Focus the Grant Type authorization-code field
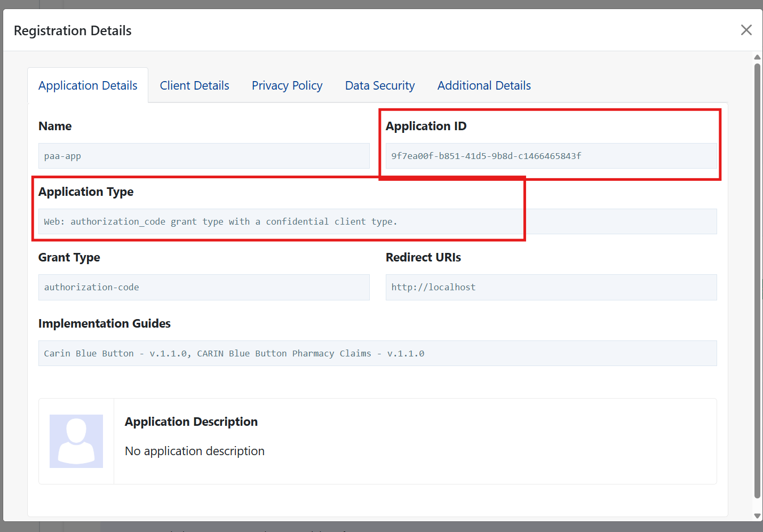Image resolution: width=763 pixels, height=532 pixels. point(204,287)
